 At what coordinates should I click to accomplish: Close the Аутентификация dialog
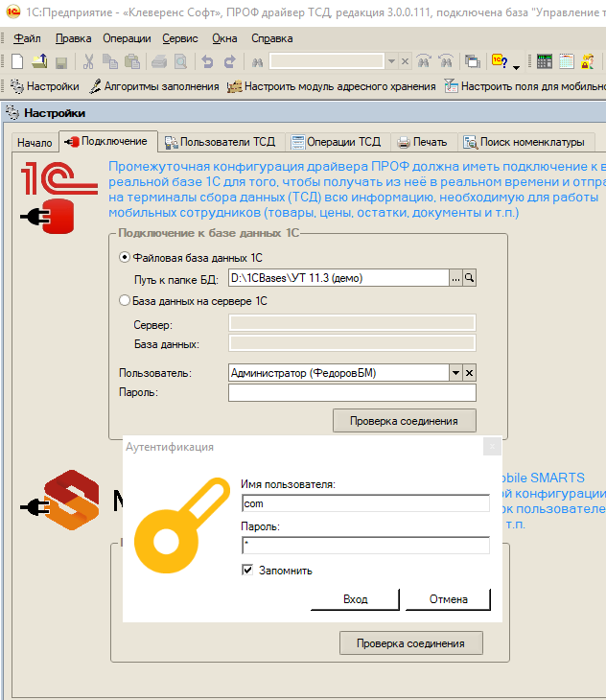tap(492, 446)
